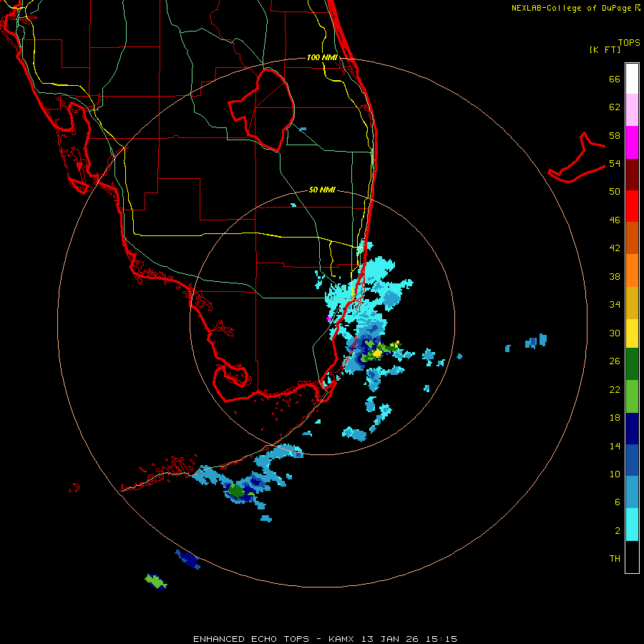Image resolution: width=644 pixels, height=644 pixels.
Task: Click the TOPS legend title
Action: (629, 42)
